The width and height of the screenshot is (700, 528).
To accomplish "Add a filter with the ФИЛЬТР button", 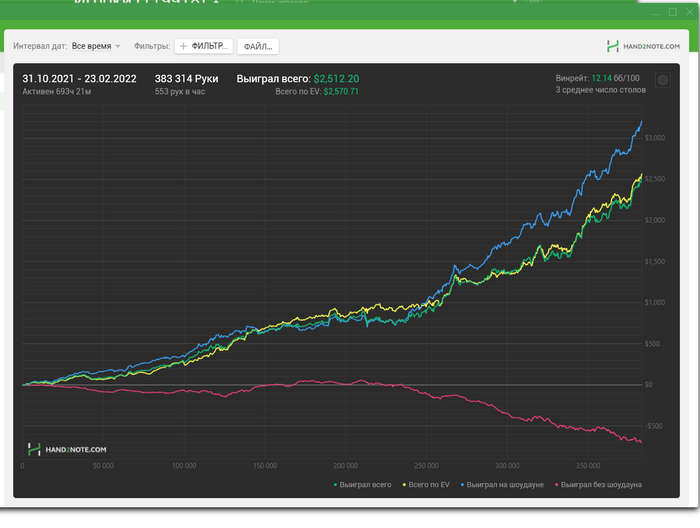I will click(204, 46).
